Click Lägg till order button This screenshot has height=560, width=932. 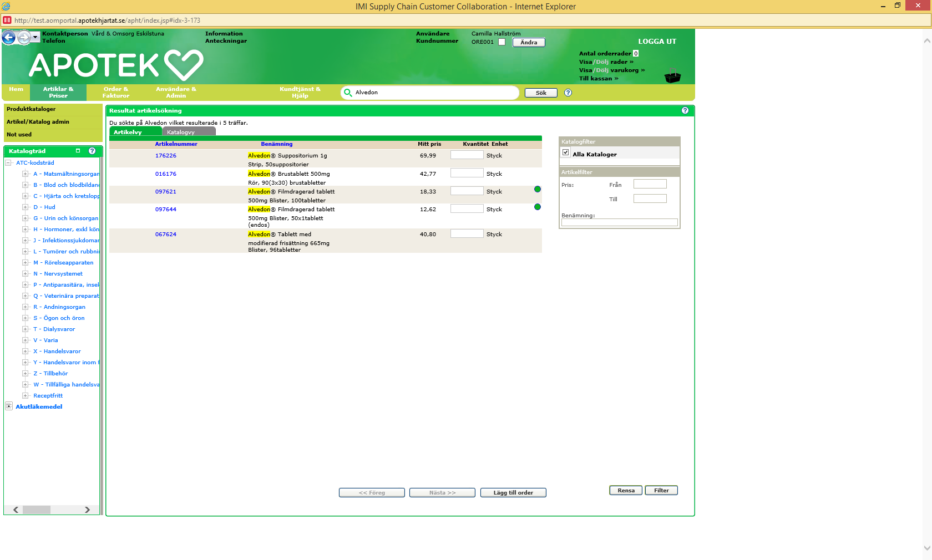click(513, 493)
